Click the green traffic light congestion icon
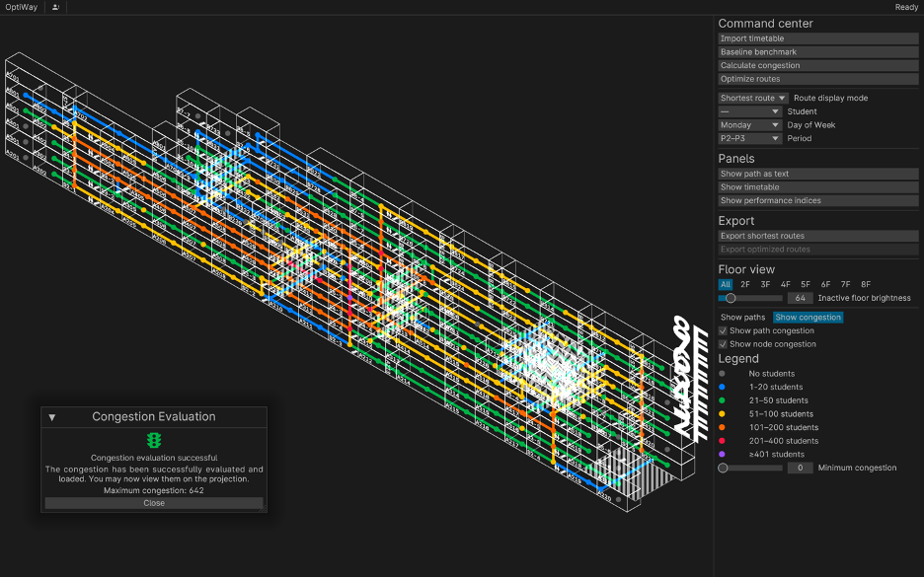The image size is (924, 578). [x=154, y=440]
